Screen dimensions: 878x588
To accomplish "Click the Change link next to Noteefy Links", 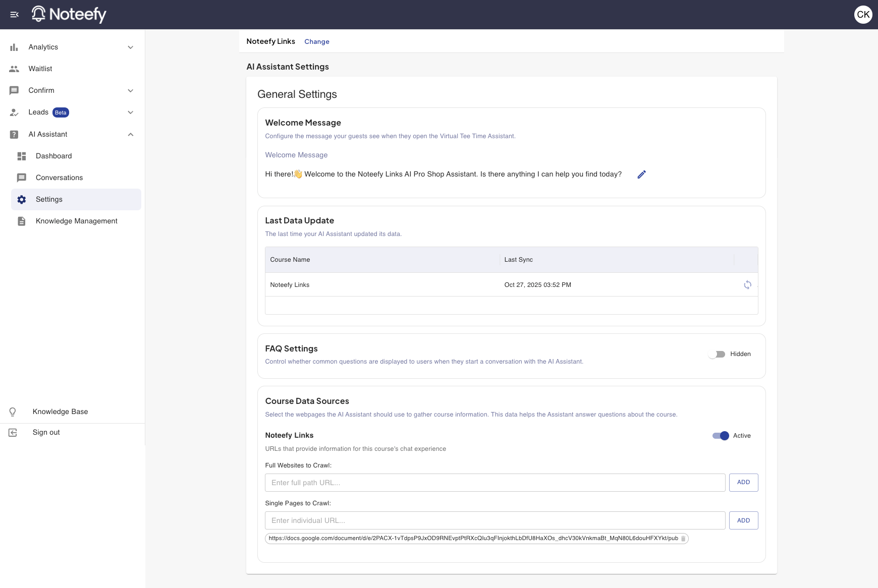I will [316, 42].
